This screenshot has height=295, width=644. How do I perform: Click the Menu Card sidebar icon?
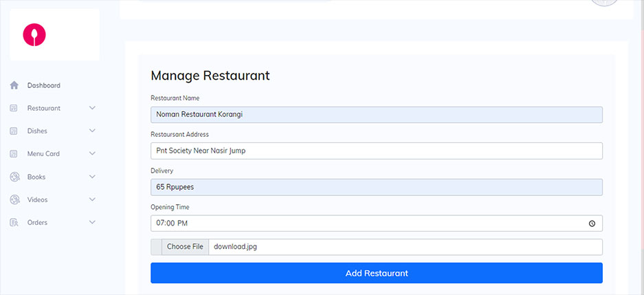[x=14, y=154]
